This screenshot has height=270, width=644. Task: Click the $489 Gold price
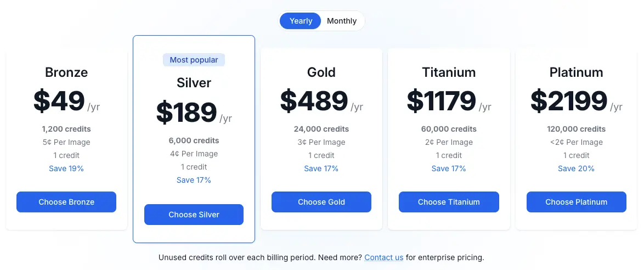click(314, 101)
